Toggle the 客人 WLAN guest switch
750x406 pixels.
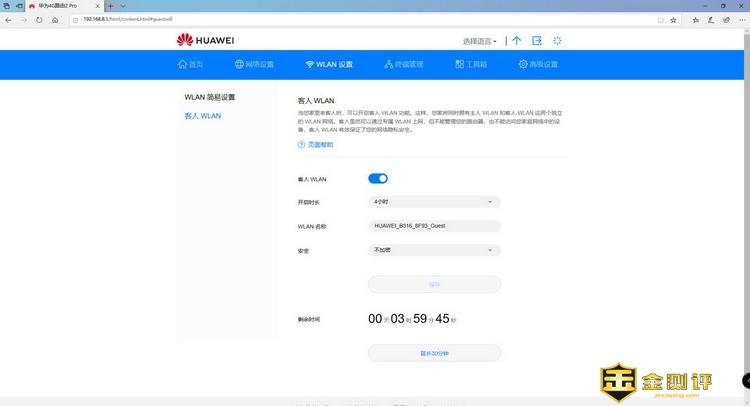(378, 179)
